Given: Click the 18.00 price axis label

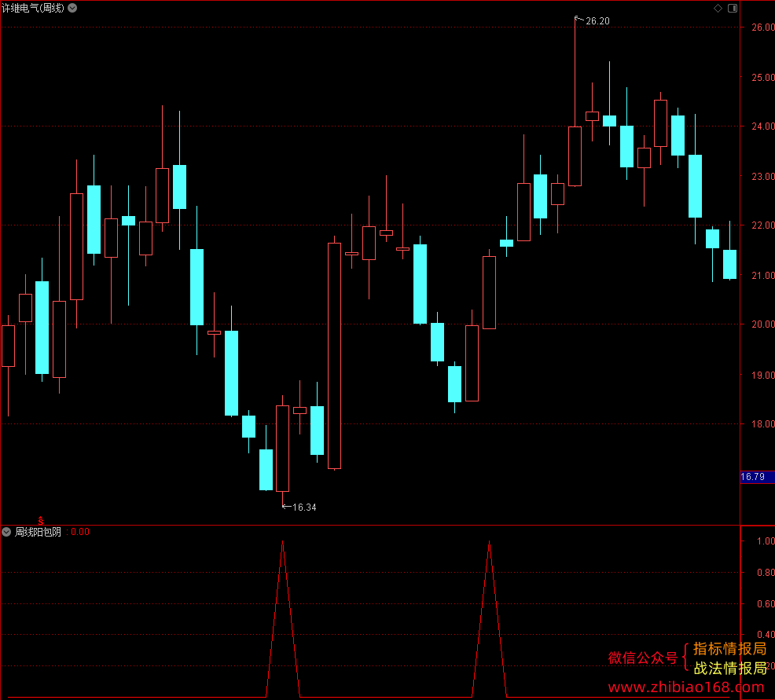Looking at the screenshot, I should pos(762,424).
